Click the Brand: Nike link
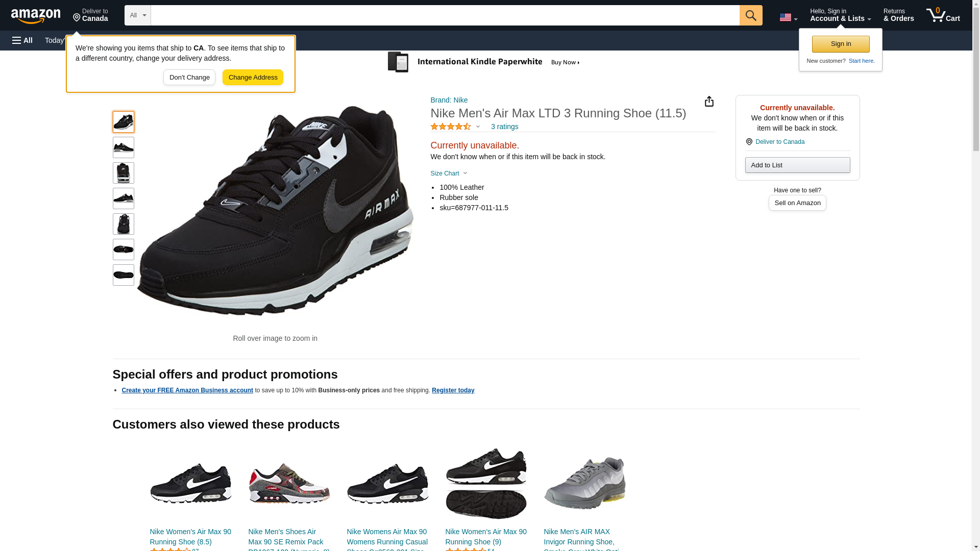The width and height of the screenshot is (980, 551). click(x=449, y=100)
